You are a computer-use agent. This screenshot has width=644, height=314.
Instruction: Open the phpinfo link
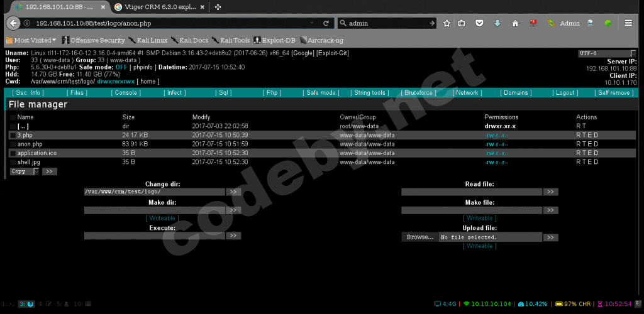pos(143,67)
